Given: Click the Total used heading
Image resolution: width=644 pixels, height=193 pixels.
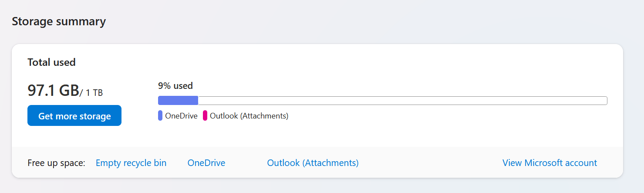Looking at the screenshot, I should click(51, 62).
